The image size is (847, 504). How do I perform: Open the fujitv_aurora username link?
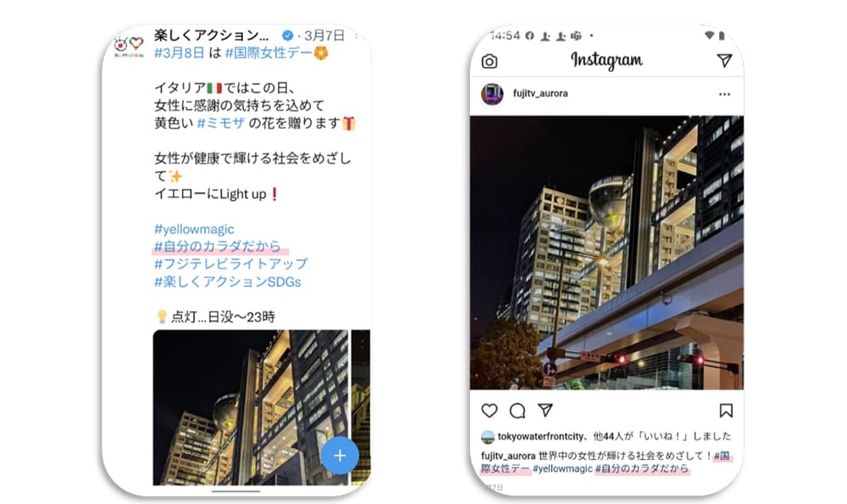point(540,93)
